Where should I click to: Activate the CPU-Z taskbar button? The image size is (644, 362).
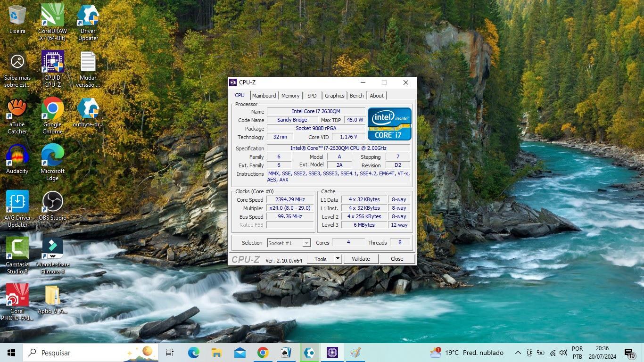[x=332, y=353]
